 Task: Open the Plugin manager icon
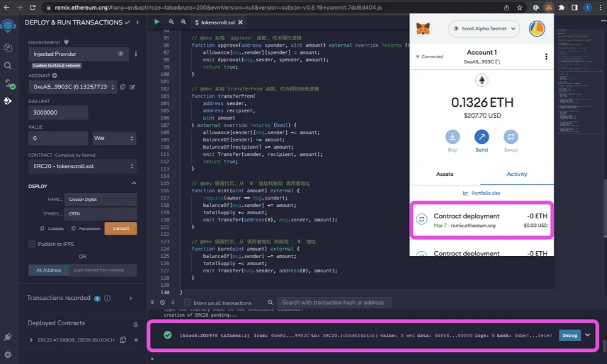(x=8, y=337)
